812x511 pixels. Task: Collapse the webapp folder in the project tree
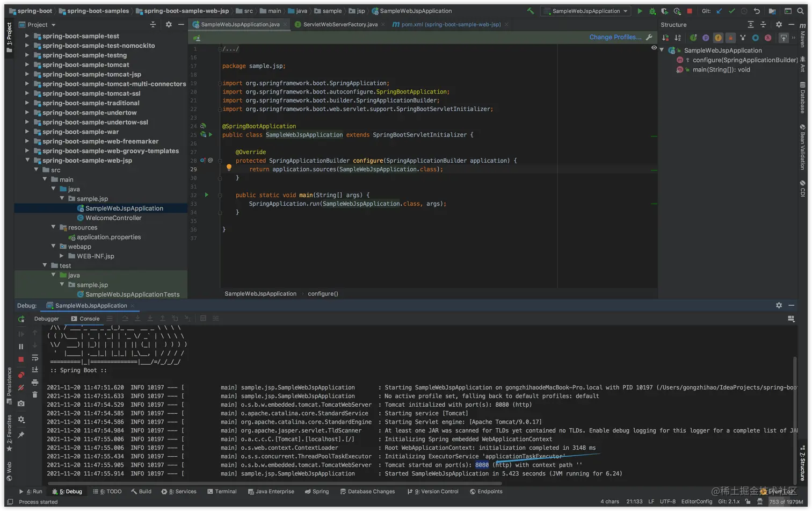[x=53, y=247]
